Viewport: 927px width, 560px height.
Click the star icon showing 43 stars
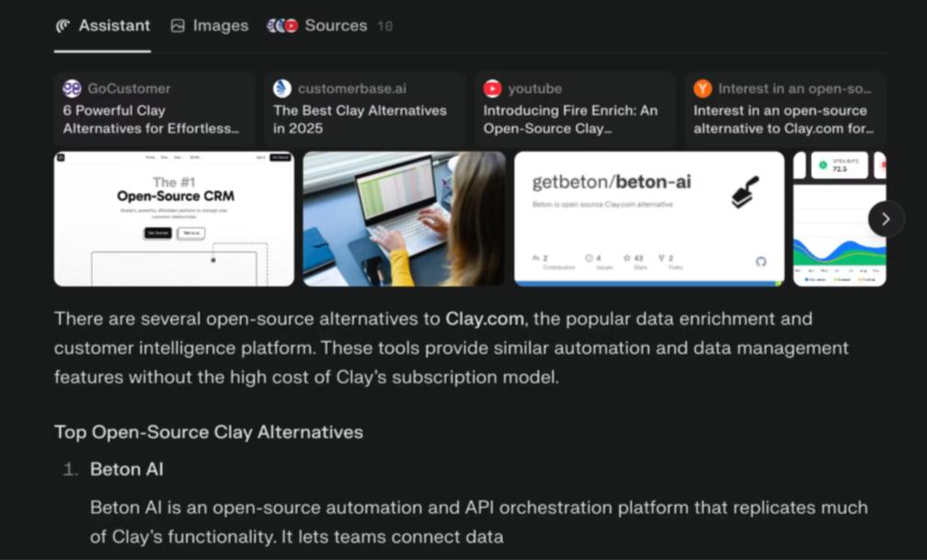pyautogui.click(x=627, y=258)
